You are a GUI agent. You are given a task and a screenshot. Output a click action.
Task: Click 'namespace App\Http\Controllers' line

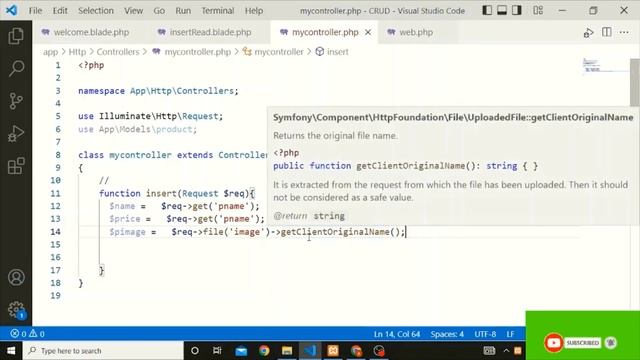click(x=158, y=91)
